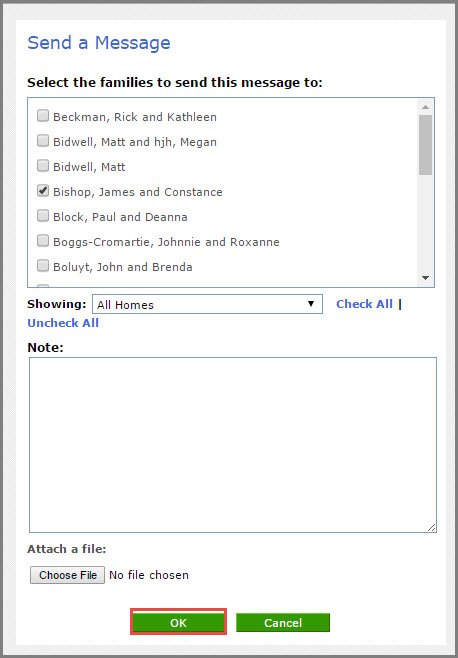Click the family list scroll up arrow
The image size is (458, 658).
pyautogui.click(x=425, y=107)
